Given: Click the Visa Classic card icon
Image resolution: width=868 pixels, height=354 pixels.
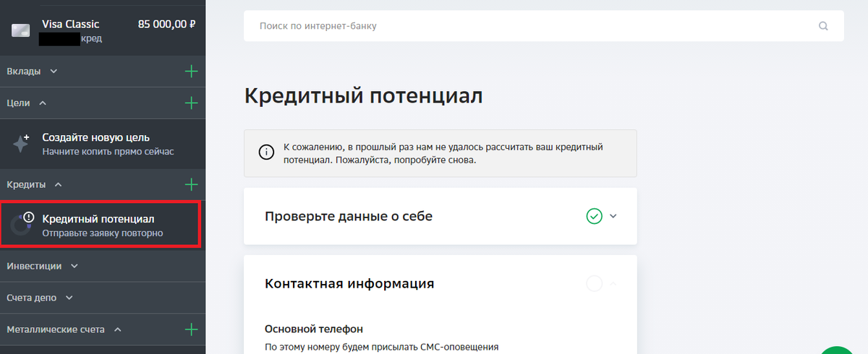Looking at the screenshot, I should click(x=20, y=30).
